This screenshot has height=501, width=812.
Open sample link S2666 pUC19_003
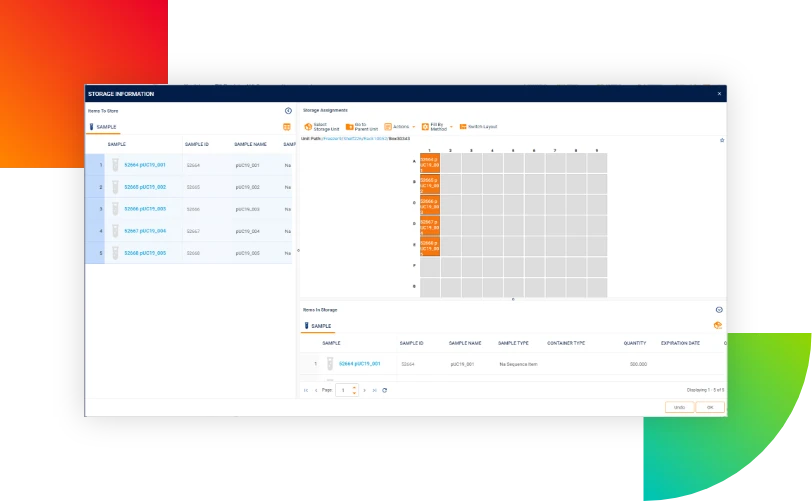pos(145,209)
